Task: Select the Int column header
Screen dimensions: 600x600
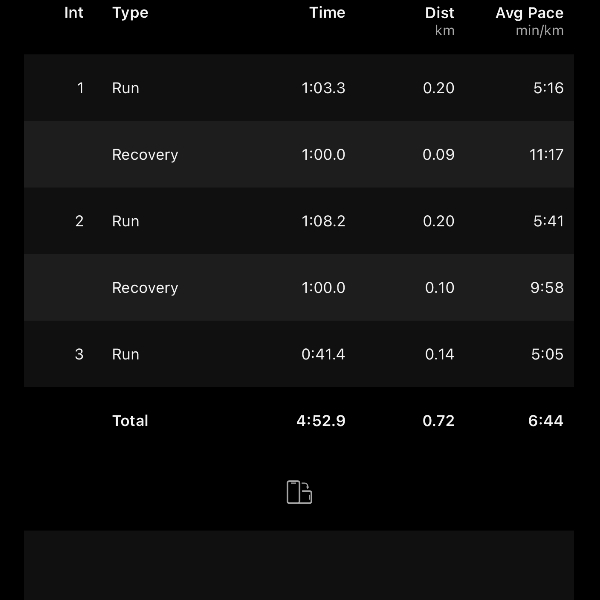Action: tap(73, 13)
